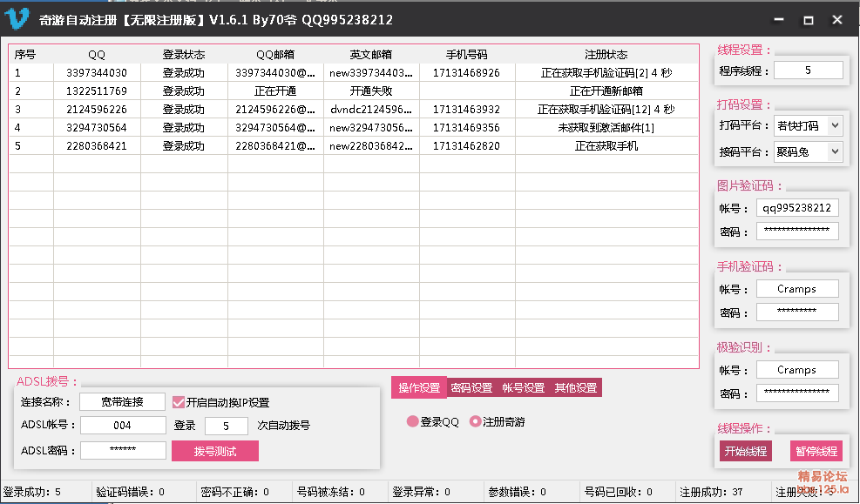The image size is (860, 504).
Task: Click the QQ邮箱 column header
Action: [275, 54]
